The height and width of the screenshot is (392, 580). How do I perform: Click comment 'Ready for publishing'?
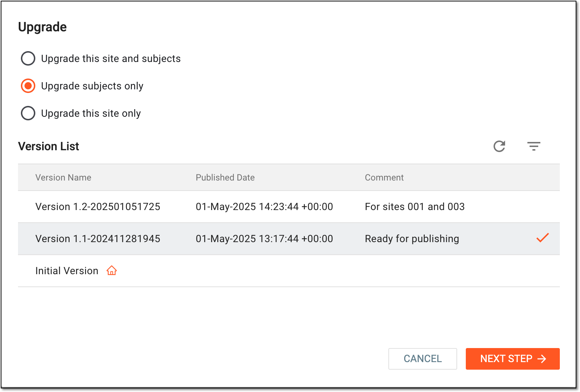tap(412, 239)
